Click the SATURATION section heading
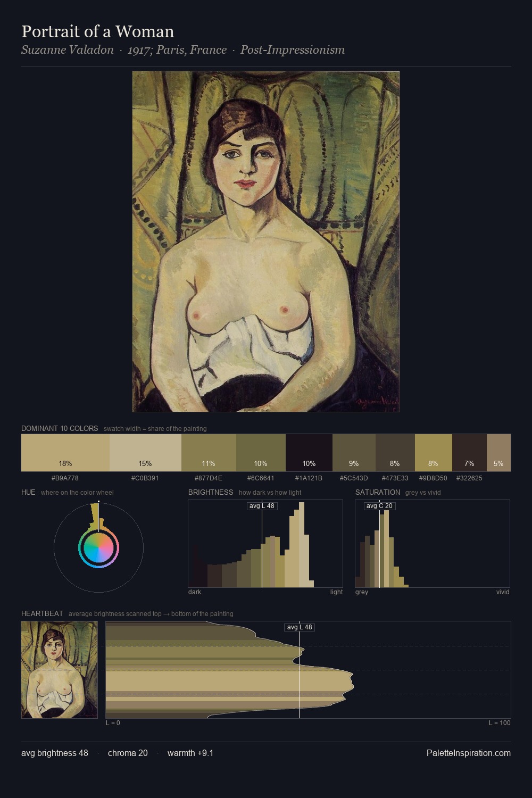This screenshot has height=798, width=532. [x=378, y=492]
